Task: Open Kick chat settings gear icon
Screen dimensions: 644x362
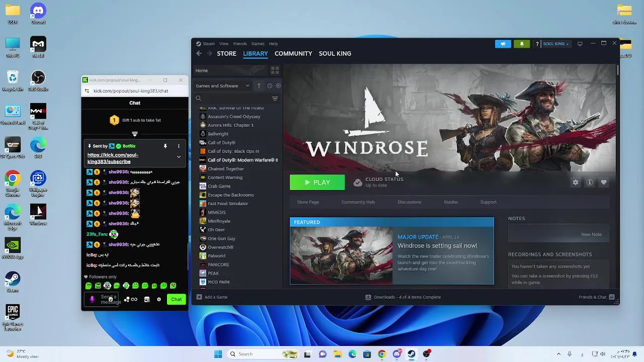Action: click(159, 300)
